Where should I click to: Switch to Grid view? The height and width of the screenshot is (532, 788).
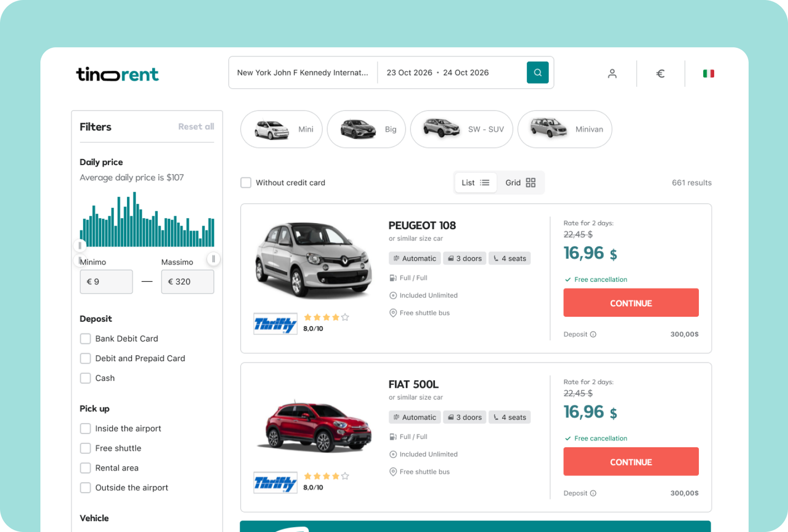click(x=520, y=183)
